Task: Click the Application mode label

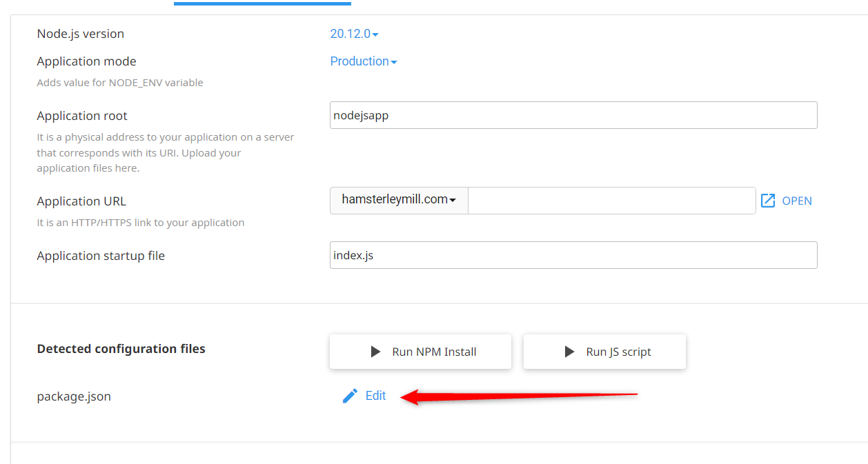Action: (86, 61)
